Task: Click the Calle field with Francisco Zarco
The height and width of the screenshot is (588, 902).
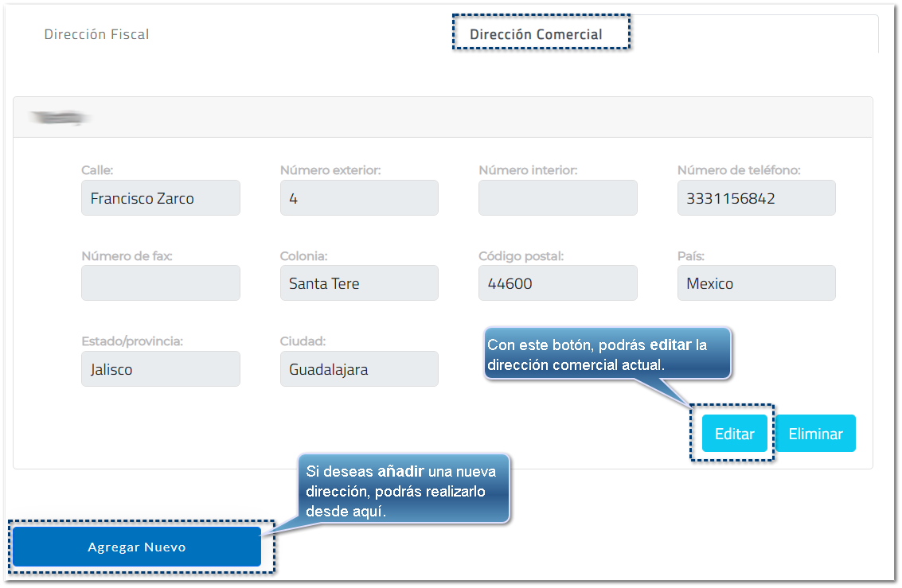Action: tap(160, 198)
